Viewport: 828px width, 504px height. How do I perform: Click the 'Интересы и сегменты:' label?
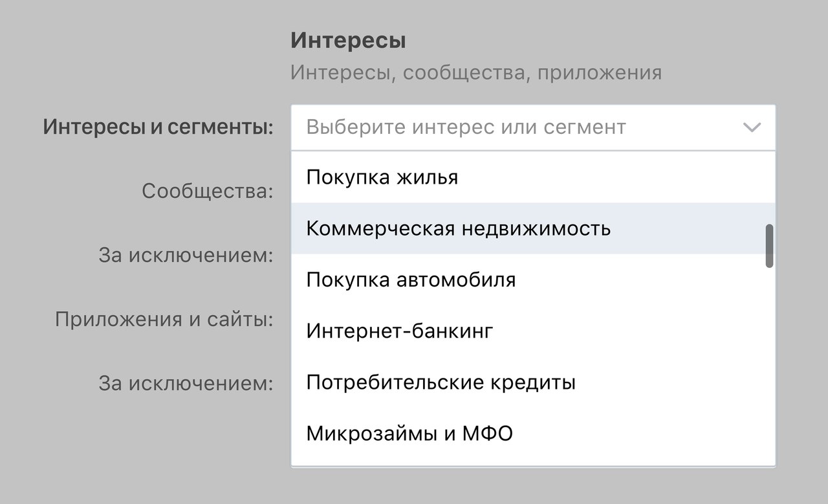158,127
